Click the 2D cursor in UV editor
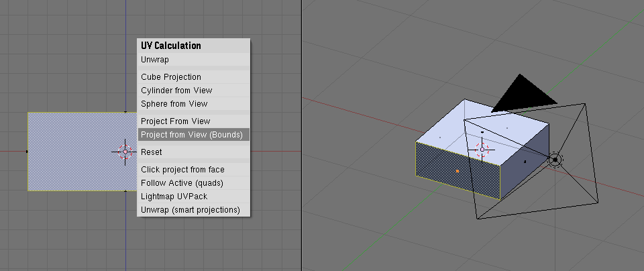 tap(125, 152)
